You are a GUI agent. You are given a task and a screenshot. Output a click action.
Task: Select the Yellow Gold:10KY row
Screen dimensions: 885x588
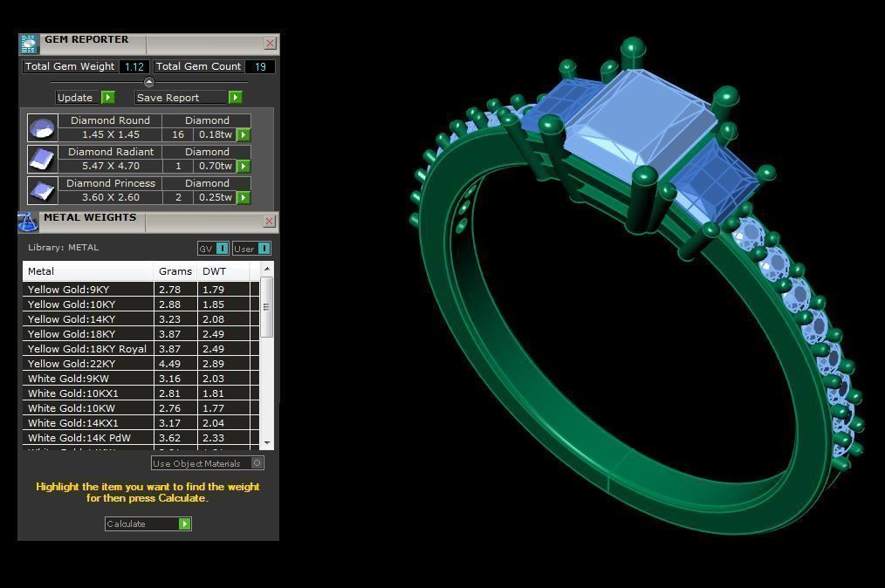pyautogui.click(x=141, y=304)
